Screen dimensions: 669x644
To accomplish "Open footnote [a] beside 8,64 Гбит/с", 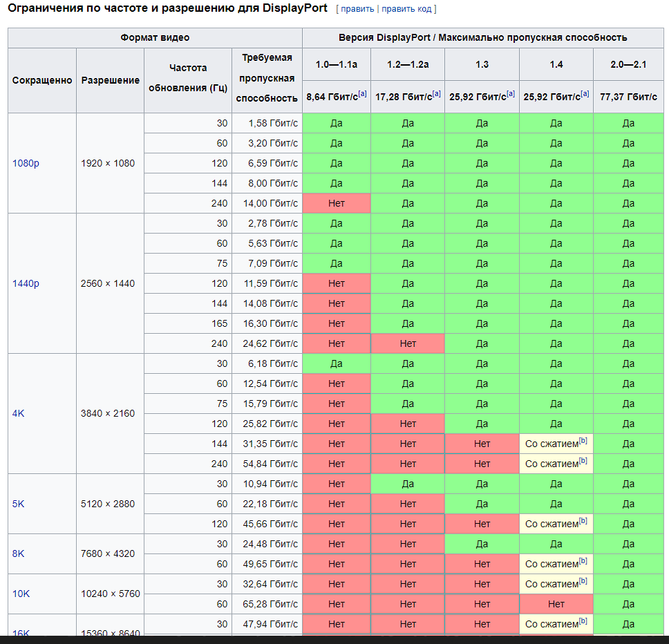I will tap(363, 94).
